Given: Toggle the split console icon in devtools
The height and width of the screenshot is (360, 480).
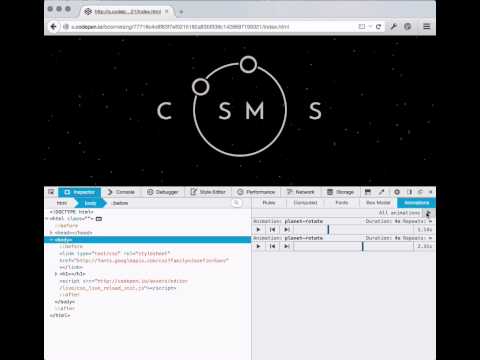Looking at the screenshot, I should point(368,192).
